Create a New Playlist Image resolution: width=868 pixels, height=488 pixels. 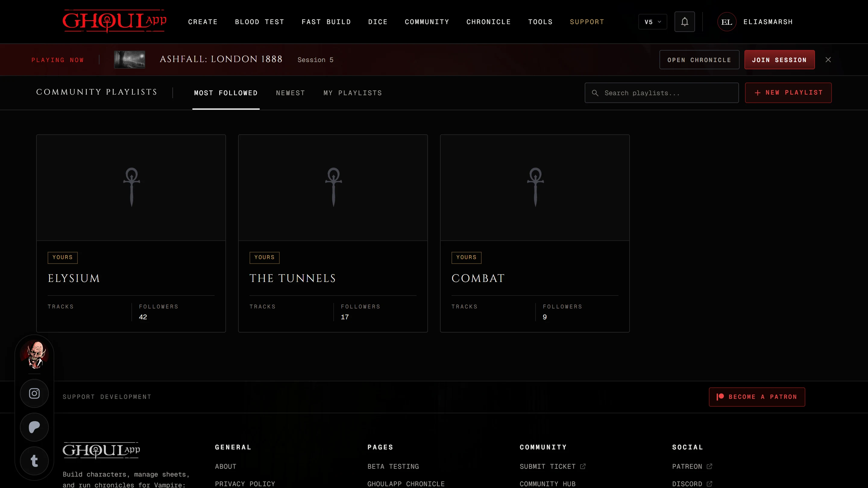point(788,92)
